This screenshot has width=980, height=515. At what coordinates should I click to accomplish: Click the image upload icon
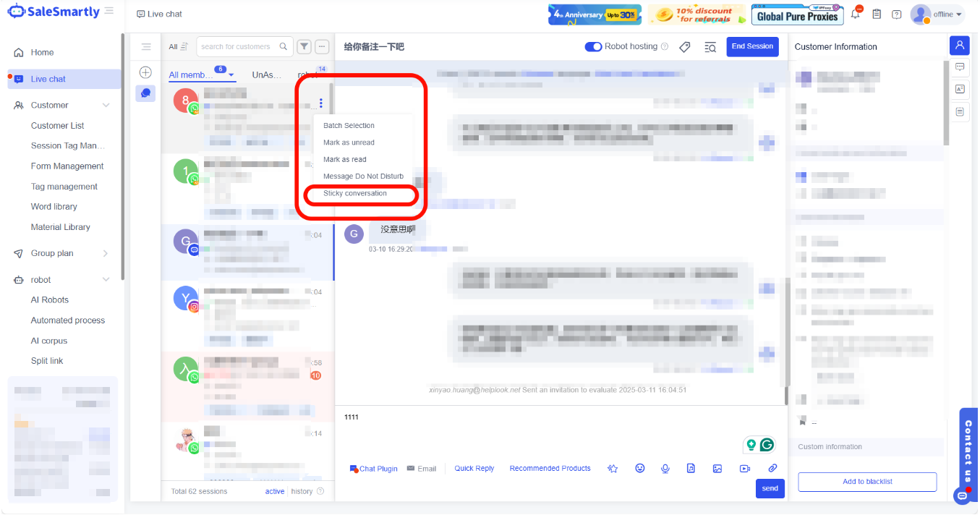717,468
